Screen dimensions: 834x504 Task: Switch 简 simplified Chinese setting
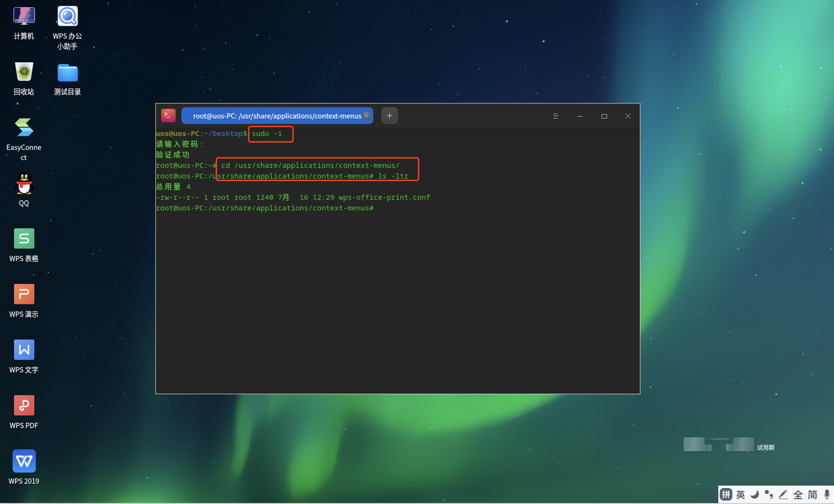[812, 495]
